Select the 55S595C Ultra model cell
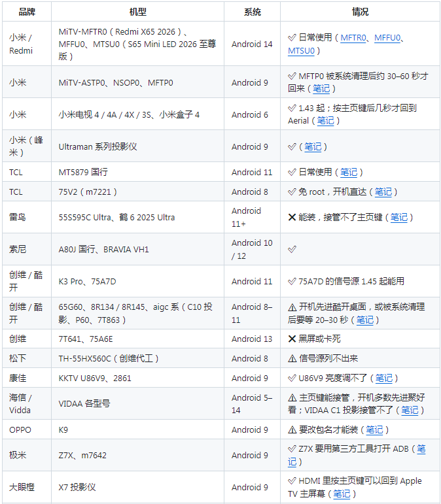 click(137, 217)
